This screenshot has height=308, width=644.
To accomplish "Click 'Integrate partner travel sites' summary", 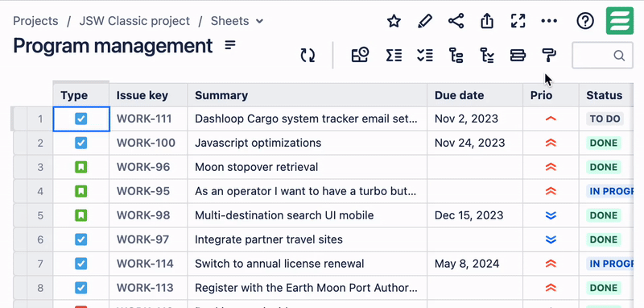I will tap(269, 239).
